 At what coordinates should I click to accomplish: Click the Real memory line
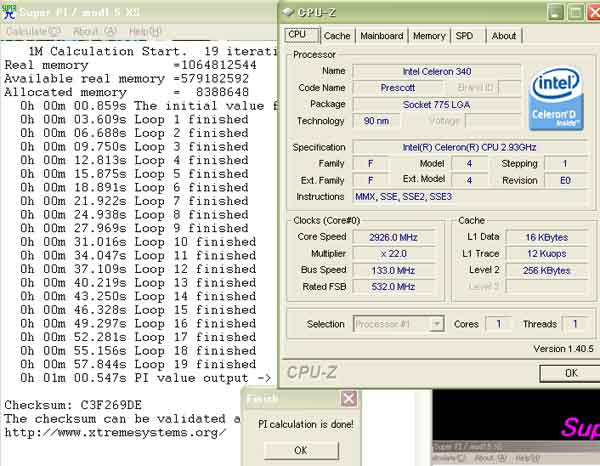(x=130, y=65)
